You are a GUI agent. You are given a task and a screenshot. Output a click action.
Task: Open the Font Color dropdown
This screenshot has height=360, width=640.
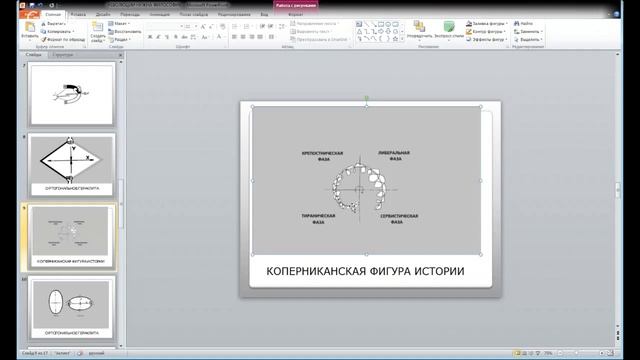click(x=224, y=37)
